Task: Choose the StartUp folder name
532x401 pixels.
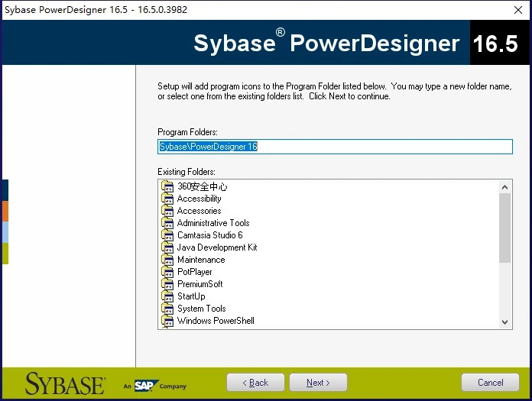Action: click(x=191, y=296)
